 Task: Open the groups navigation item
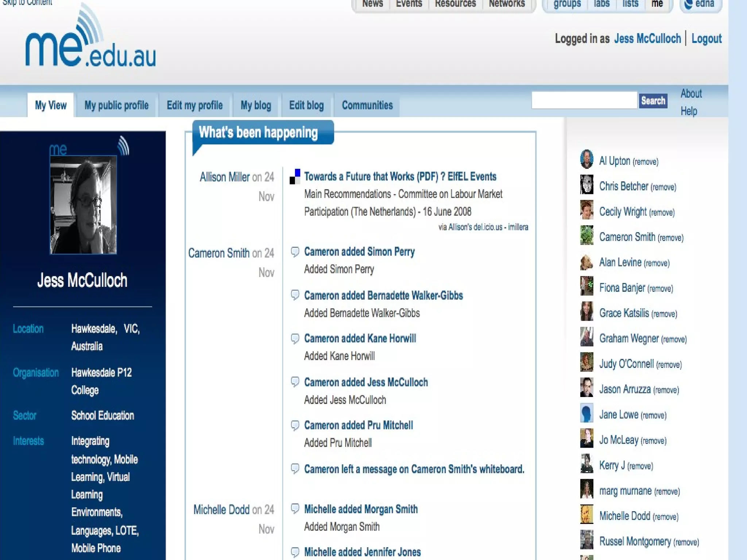(567, 4)
